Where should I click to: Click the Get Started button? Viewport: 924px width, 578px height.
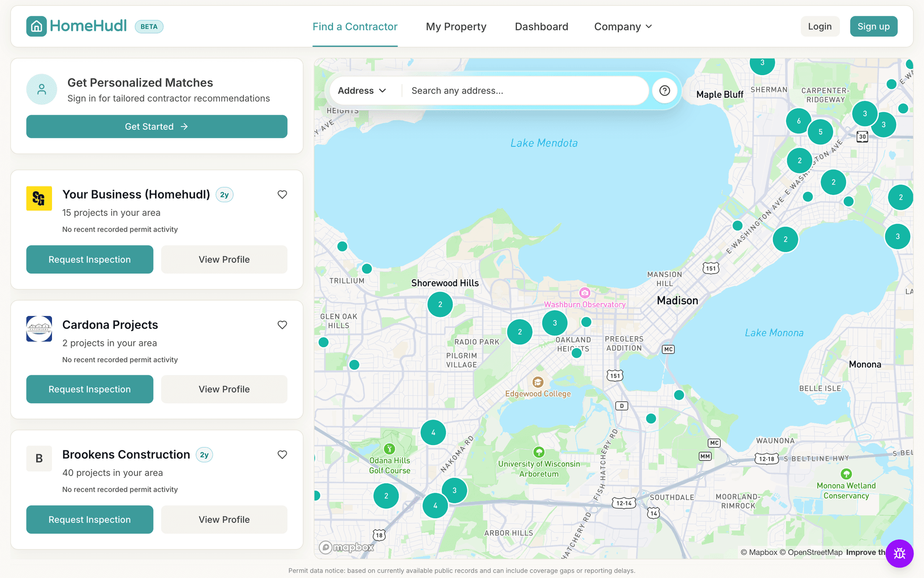pos(157,127)
